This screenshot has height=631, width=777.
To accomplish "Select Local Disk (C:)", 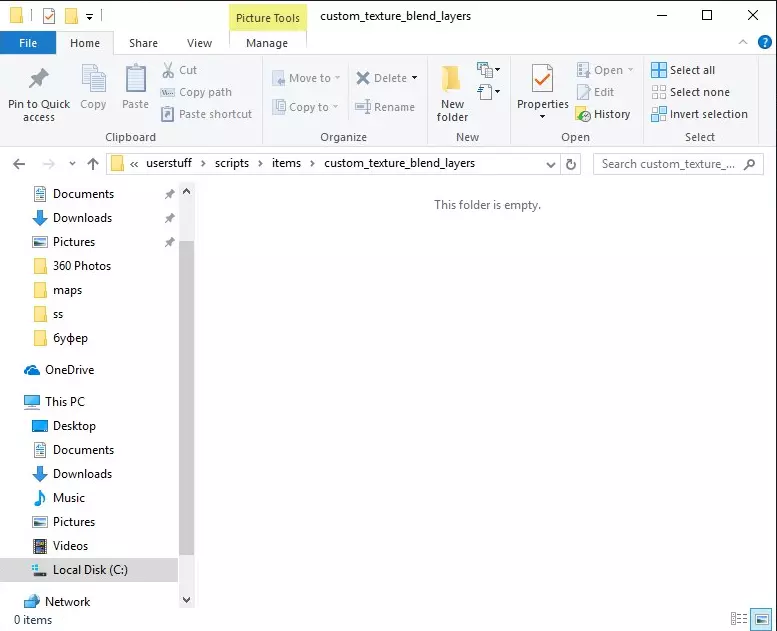I will click(89, 570).
